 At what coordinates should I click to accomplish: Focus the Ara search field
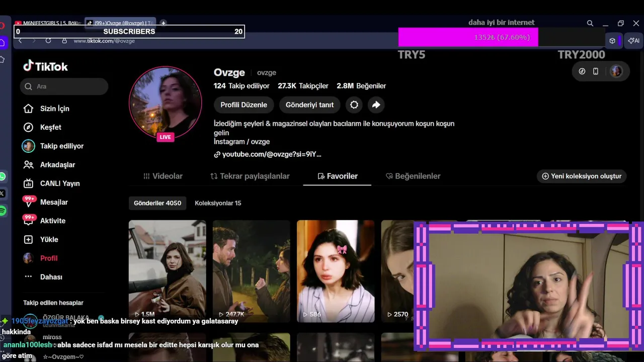tap(64, 86)
